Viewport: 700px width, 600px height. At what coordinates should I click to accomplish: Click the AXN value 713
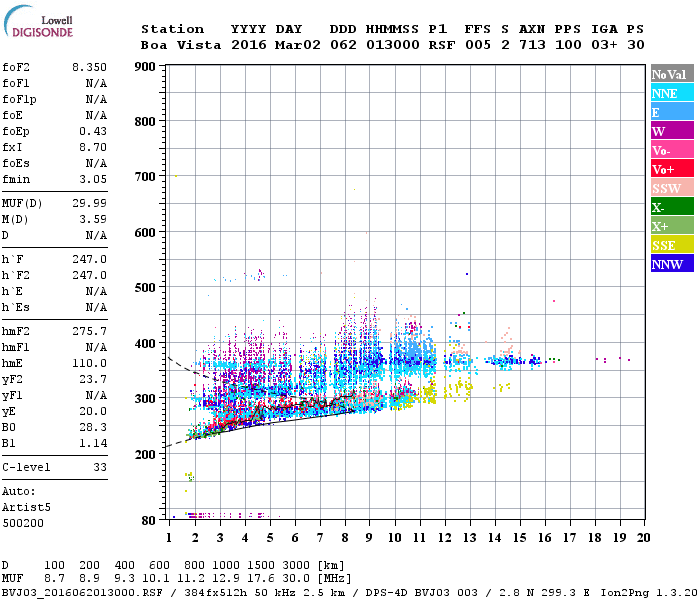click(532, 45)
